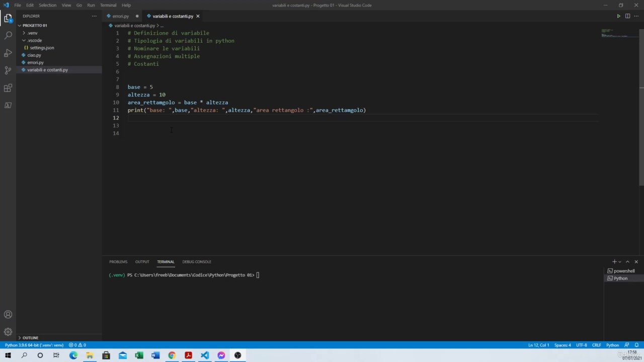Open the Accounts menu icon
644x362 pixels.
(x=8, y=315)
